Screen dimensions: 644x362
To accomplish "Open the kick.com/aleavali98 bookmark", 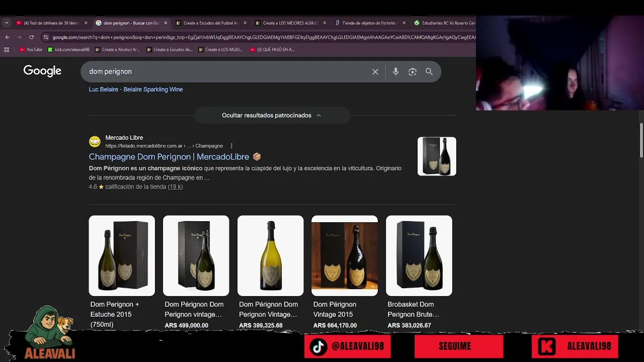I will coord(68,49).
